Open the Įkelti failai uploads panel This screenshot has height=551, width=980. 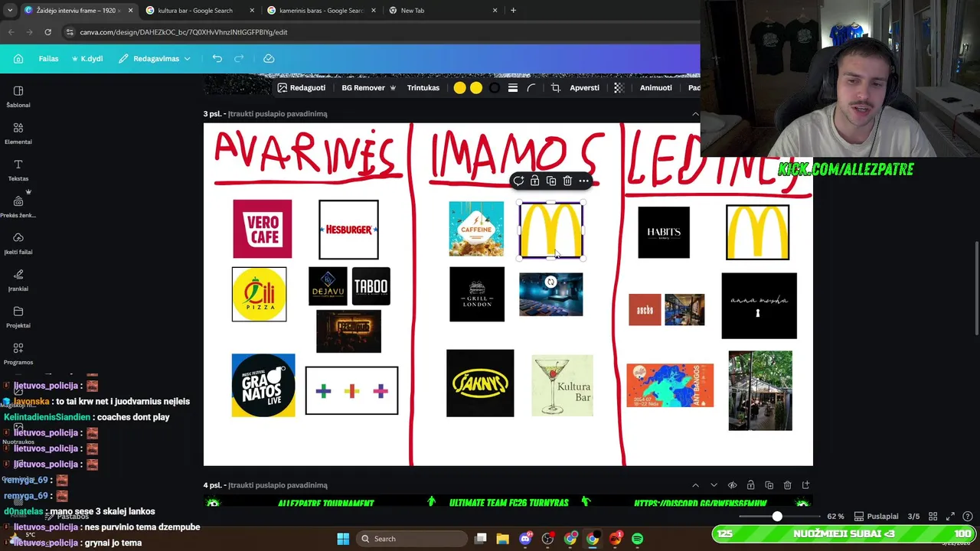(18, 243)
